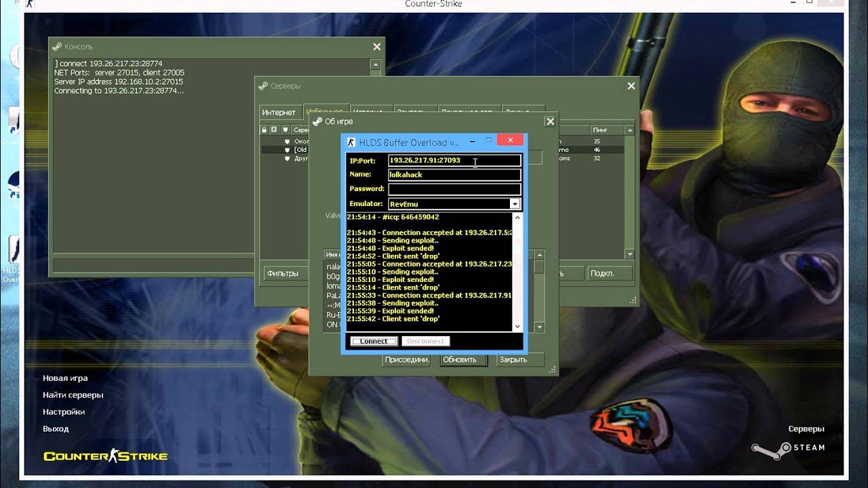Image resolution: width=868 pixels, height=488 pixels.
Task: Sort servers by the bot column icon
Action: 274,129
